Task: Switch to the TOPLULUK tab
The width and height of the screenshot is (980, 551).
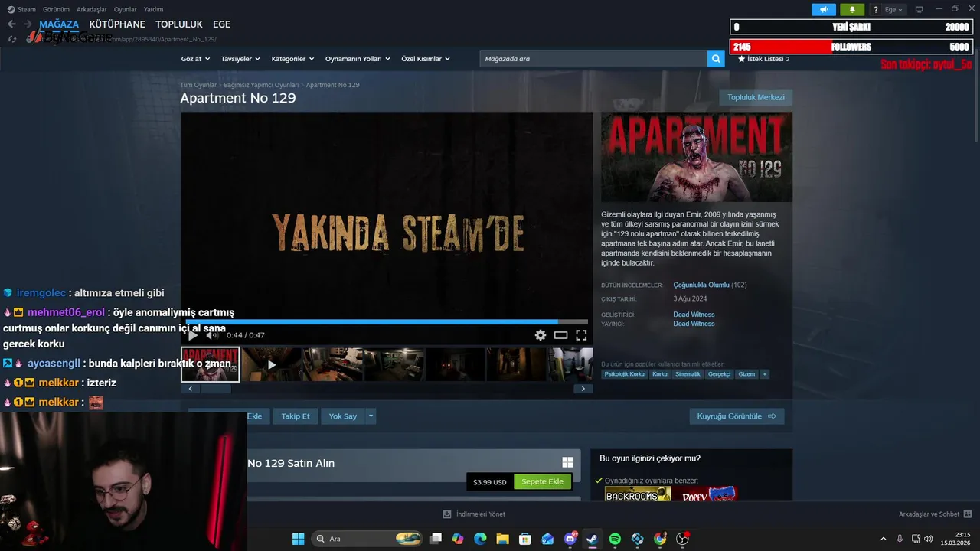Action: [x=179, y=24]
